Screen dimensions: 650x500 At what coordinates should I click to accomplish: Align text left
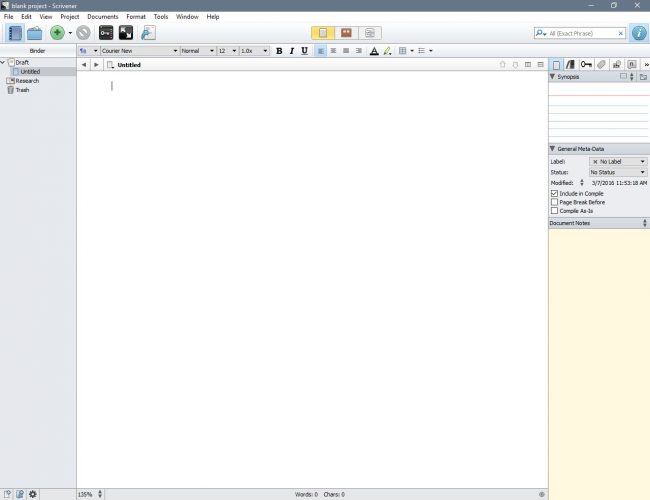tap(321, 51)
